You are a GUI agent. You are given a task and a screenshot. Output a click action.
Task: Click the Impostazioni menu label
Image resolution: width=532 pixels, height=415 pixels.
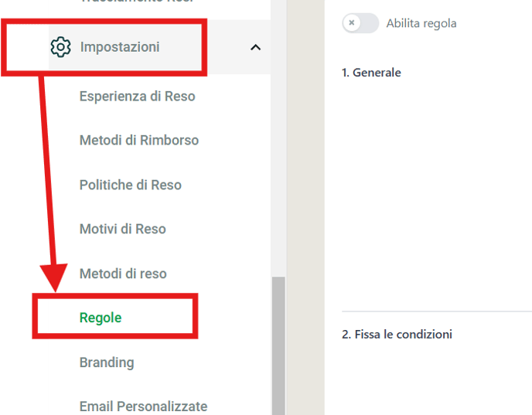(120, 47)
